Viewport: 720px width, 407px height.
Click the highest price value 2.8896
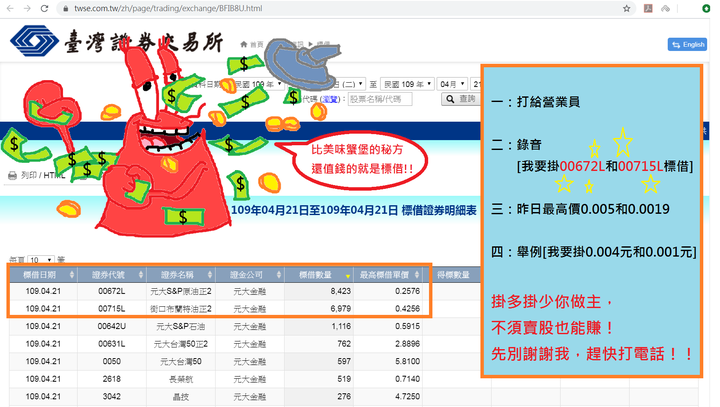pyautogui.click(x=408, y=344)
